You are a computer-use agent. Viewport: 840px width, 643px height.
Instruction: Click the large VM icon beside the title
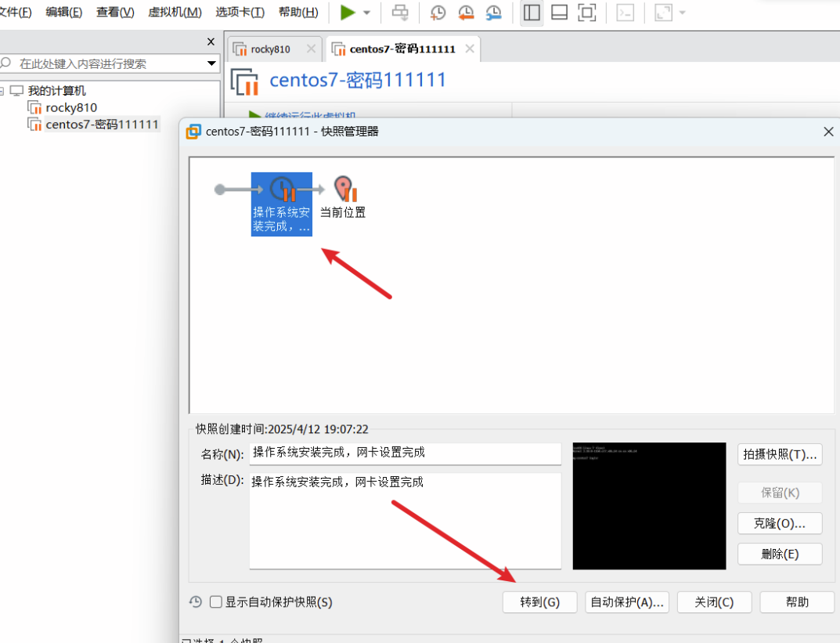click(x=245, y=82)
